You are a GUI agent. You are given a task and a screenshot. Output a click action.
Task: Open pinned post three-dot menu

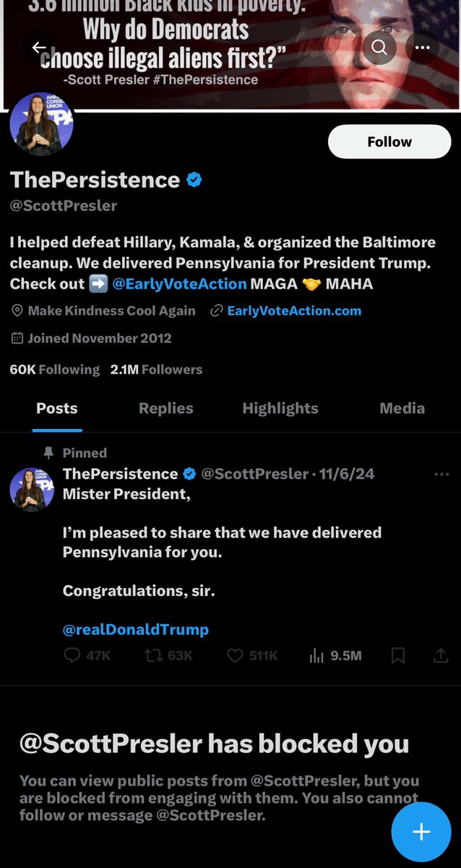[441, 475]
